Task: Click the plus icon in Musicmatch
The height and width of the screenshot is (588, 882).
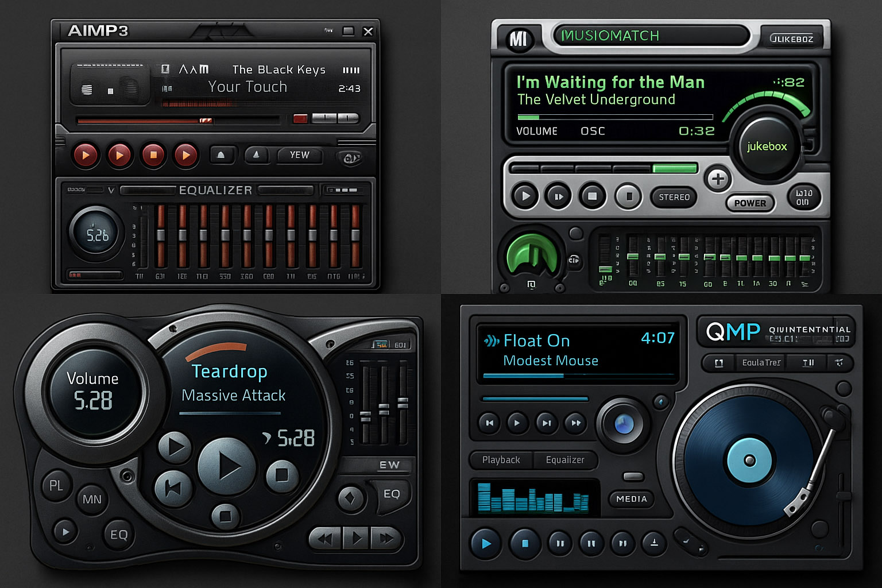Action: [718, 179]
